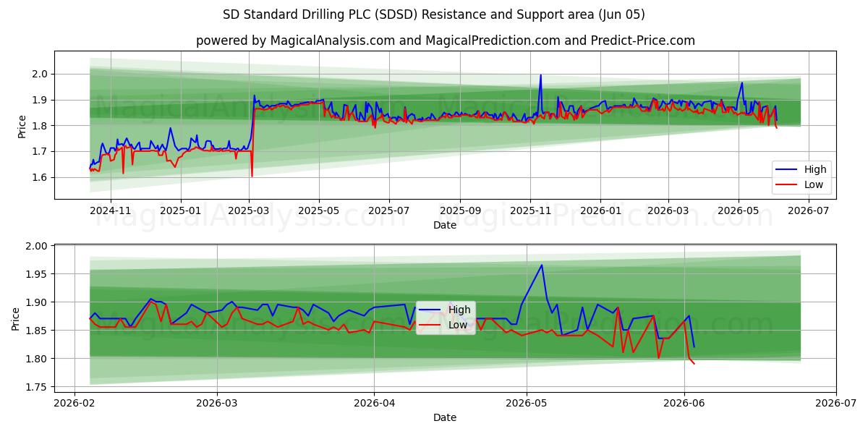Click the top chart 'Price' axis label
The height and width of the screenshot is (434, 868).
coord(22,127)
